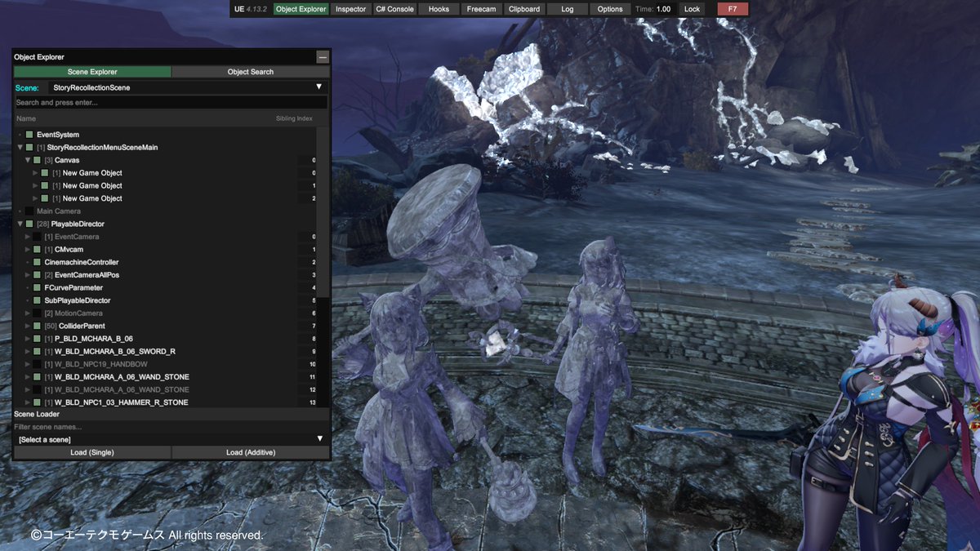Collapse the Object Explorer panel with minus button
The image size is (980, 551).
[x=323, y=57]
